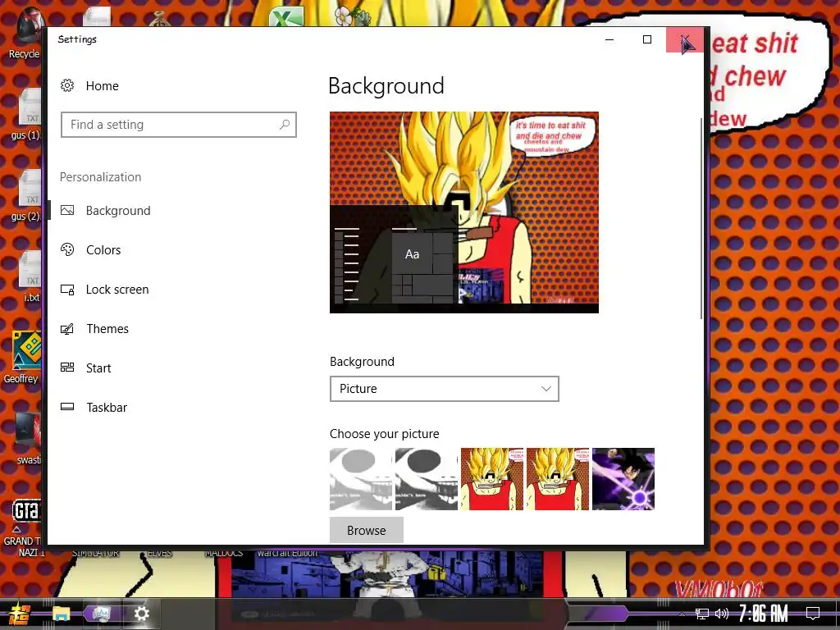Close the Settings window
This screenshot has height=630, width=840.
click(685, 39)
